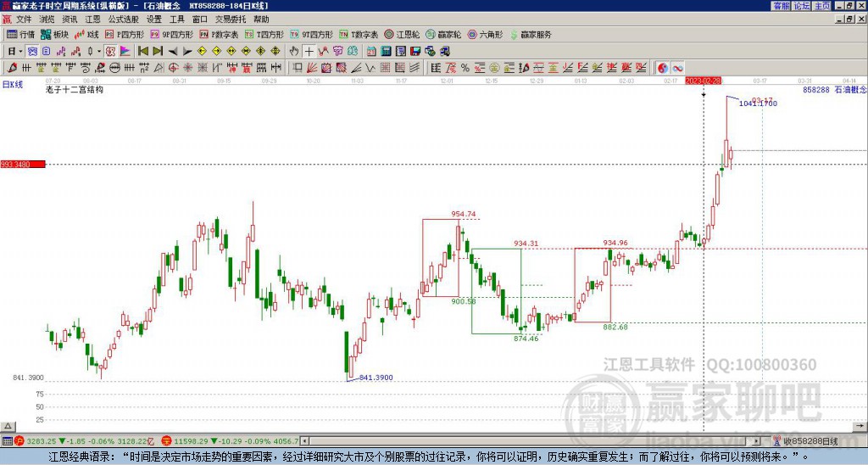The image size is (868, 465).
Task: Step chart right with black arrow
Action: coord(187,52)
